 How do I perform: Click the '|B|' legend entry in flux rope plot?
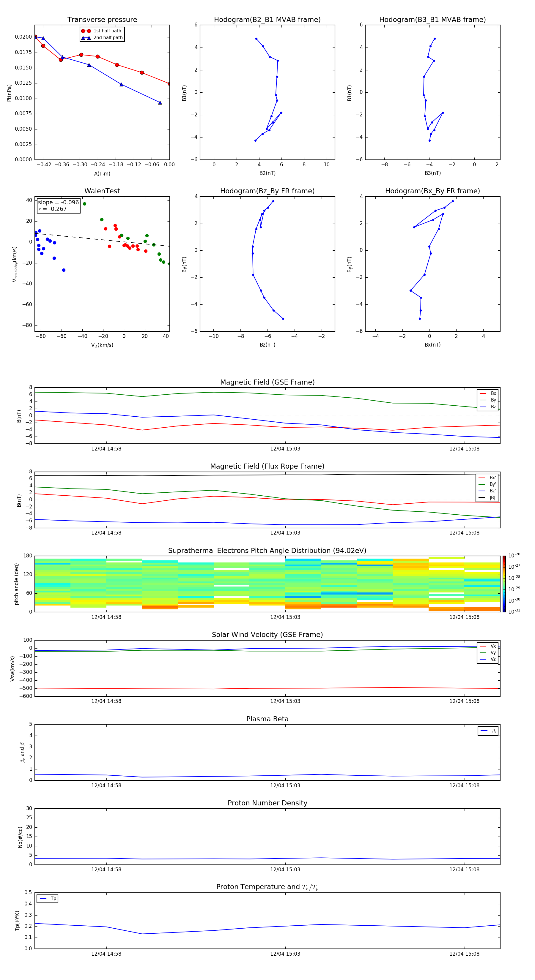[x=487, y=498]
